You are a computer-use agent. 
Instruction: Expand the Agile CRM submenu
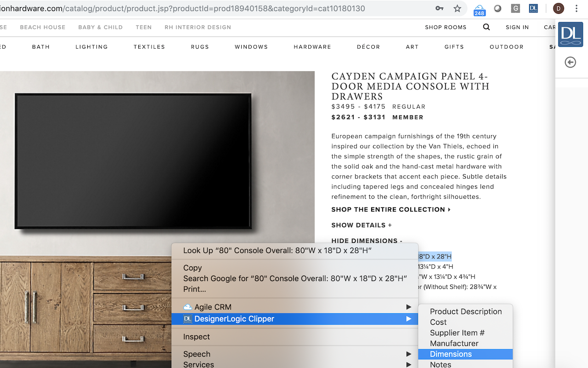[294, 307]
